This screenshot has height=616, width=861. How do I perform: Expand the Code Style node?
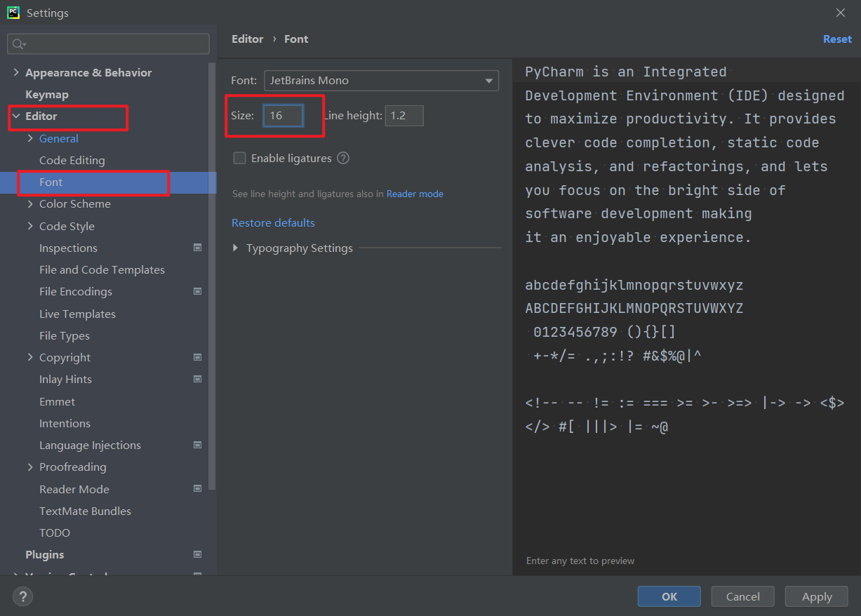tap(30, 226)
